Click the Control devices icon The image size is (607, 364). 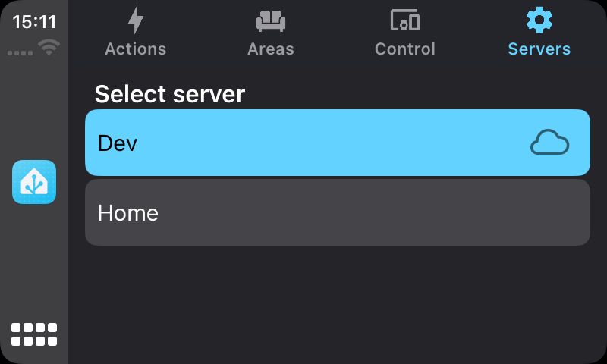click(405, 20)
